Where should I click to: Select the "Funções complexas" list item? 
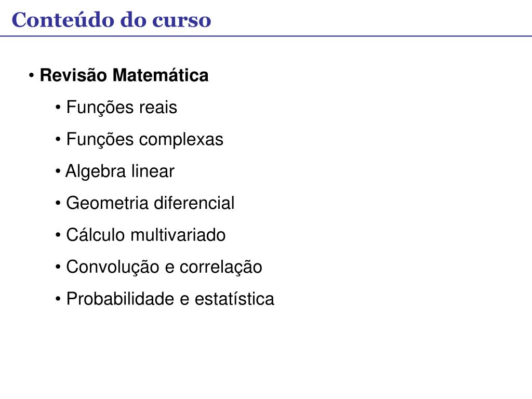(145, 139)
